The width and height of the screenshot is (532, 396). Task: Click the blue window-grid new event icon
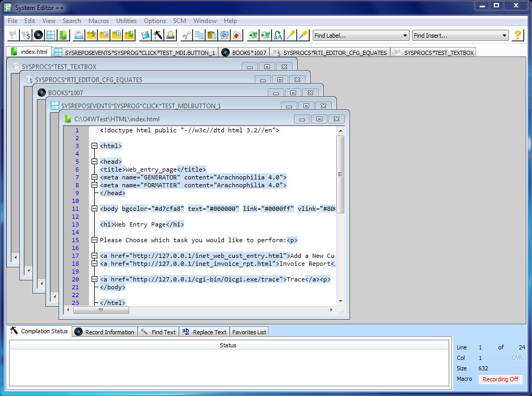51,35
